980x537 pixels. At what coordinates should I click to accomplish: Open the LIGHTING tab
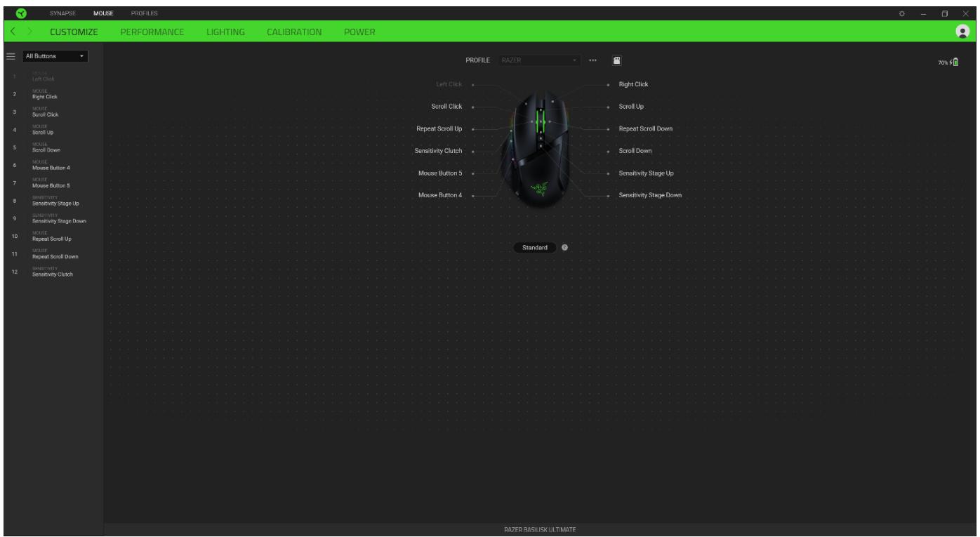(226, 32)
